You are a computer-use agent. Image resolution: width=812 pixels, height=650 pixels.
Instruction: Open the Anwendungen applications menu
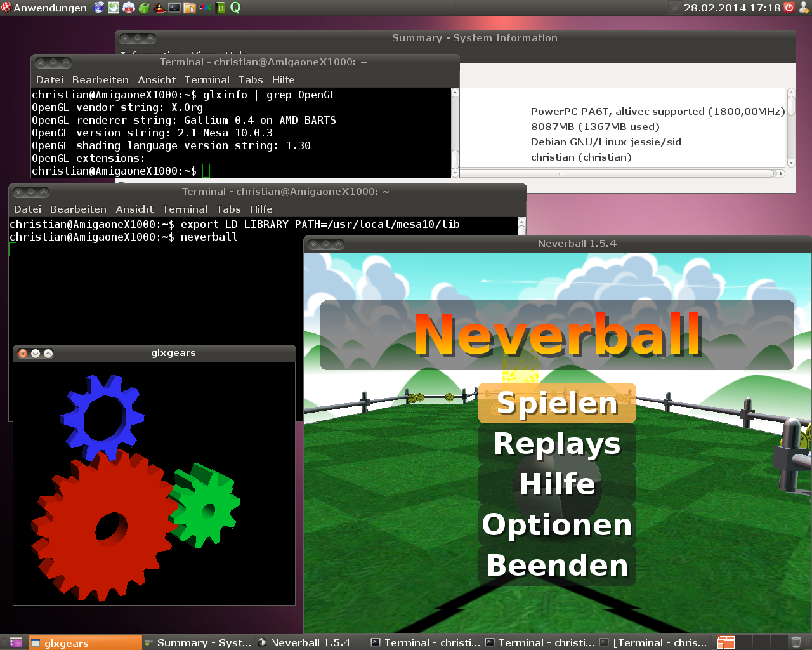pos(44,8)
